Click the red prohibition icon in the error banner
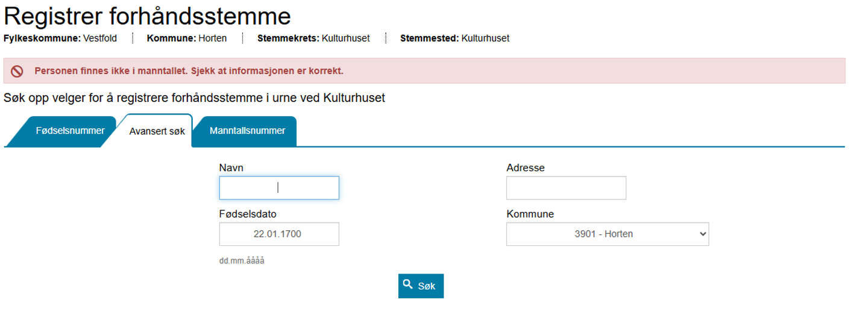 (17, 71)
